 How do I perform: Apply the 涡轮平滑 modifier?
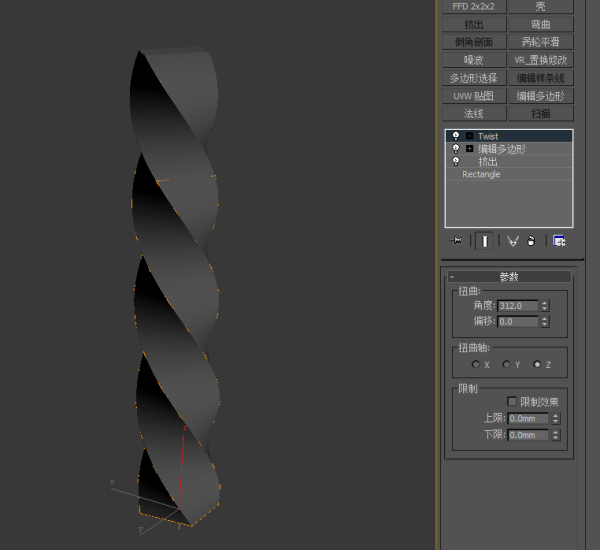pos(541,42)
